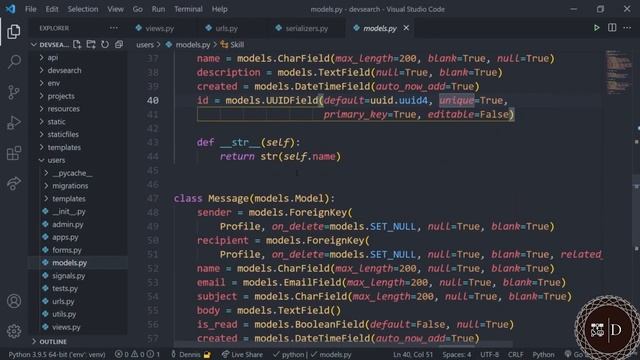Click line number 47 in the gutter
Screen dimensions: 640x360
point(153,198)
